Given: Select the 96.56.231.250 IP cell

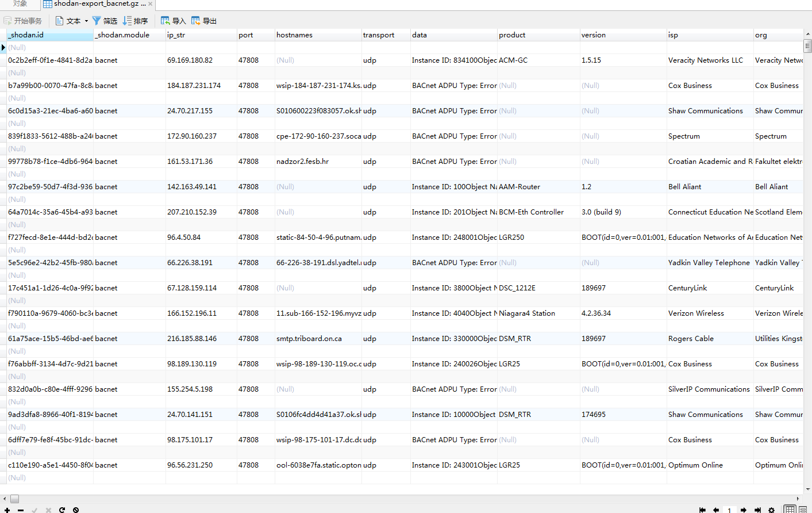Looking at the screenshot, I should pyautogui.click(x=201, y=465).
